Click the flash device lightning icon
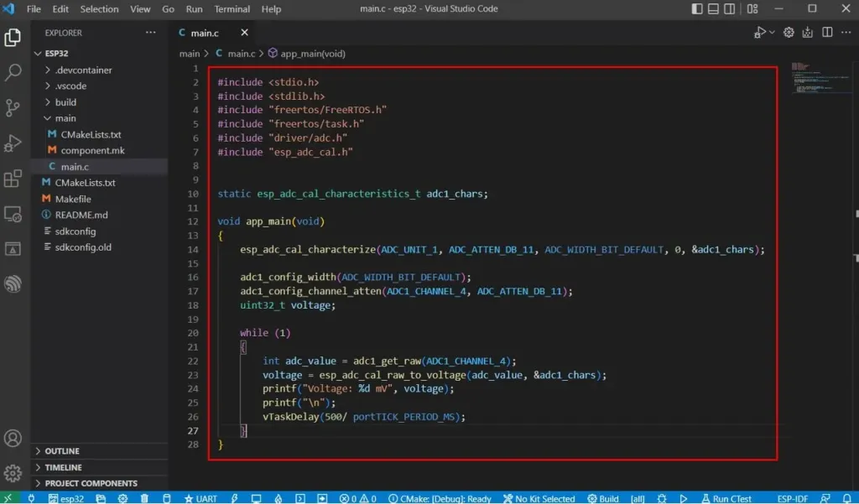Viewport: 859px width, 504px height. [x=235, y=498]
